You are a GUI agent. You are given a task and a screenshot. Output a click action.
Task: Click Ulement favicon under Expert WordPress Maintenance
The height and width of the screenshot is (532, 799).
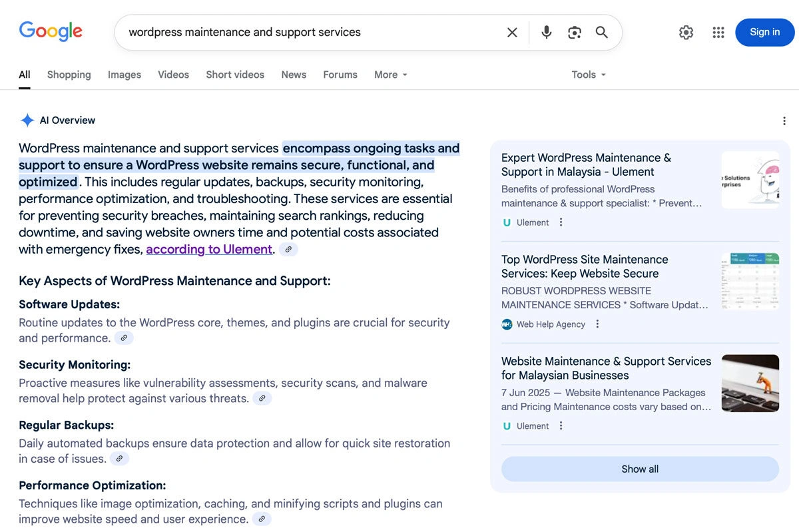click(x=507, y=222)
